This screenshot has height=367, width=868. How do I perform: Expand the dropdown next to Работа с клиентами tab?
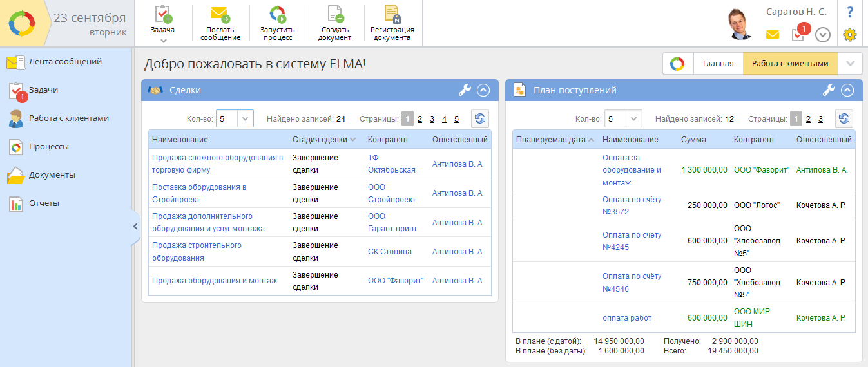[850, 63]
